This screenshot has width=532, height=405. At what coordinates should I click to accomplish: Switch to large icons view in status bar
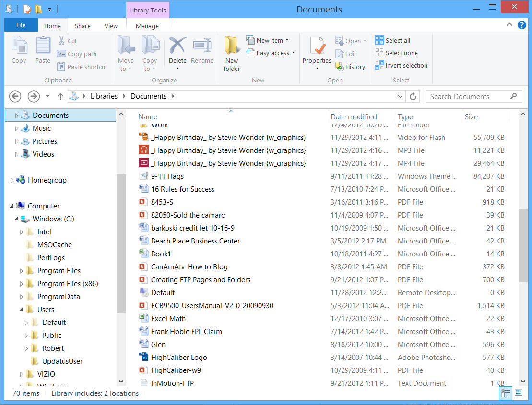click(x=519, y=393)
